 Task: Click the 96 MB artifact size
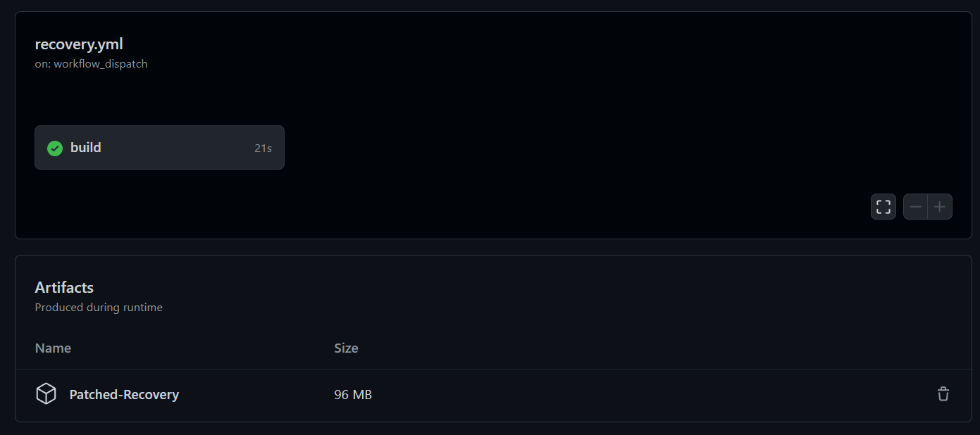click(x=353, y=395)
